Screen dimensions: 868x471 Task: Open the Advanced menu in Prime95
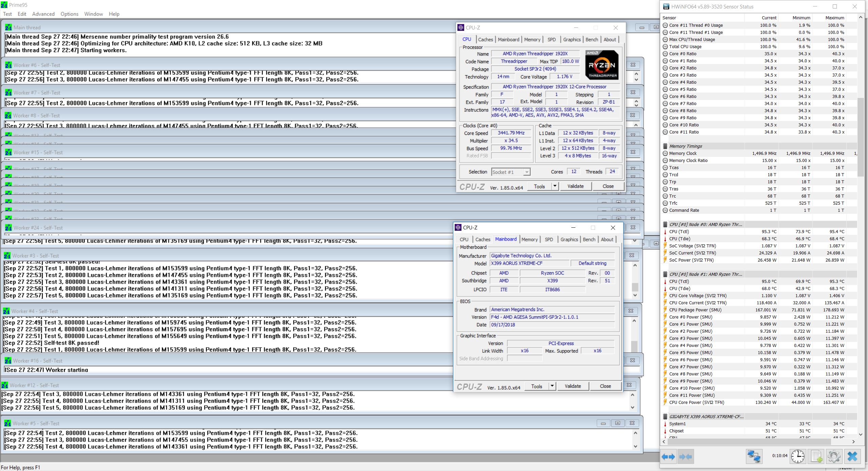pos(43,14)
